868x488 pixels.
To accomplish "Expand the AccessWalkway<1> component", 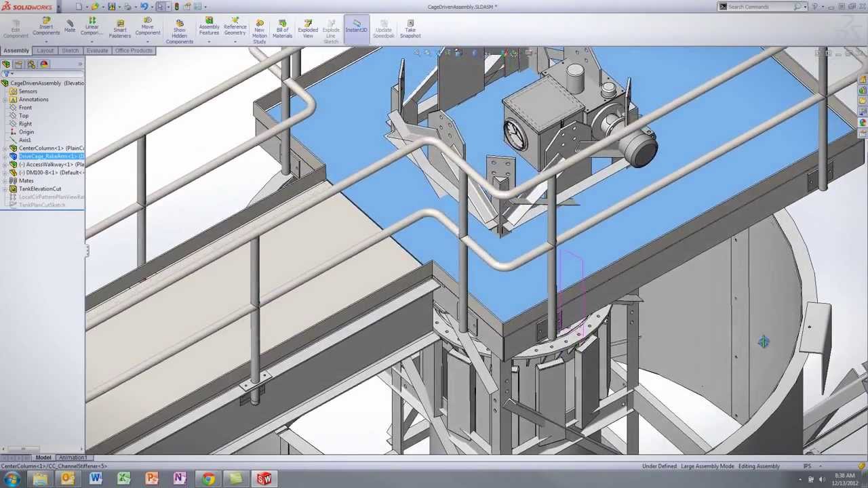I will coord(5,165).
